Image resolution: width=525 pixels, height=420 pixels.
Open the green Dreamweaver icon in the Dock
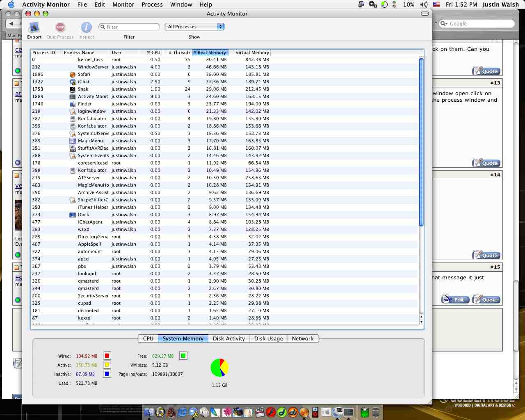click(282, 412)
